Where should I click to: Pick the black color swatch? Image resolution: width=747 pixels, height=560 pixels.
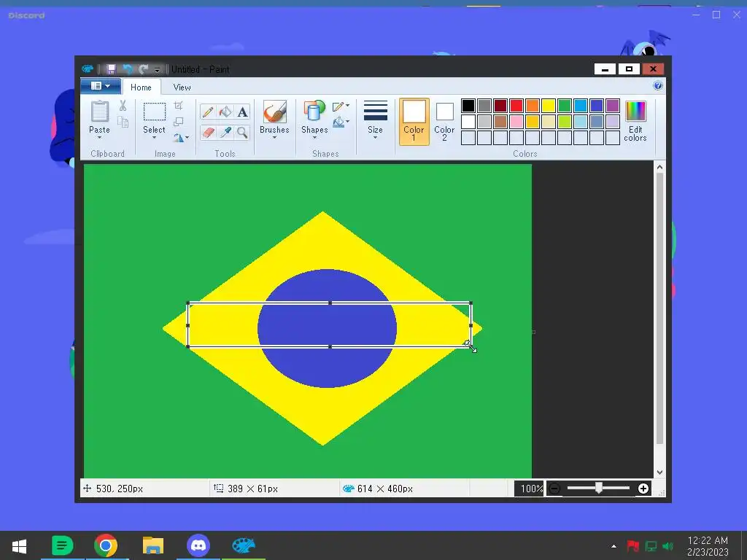tap(468, 106)
